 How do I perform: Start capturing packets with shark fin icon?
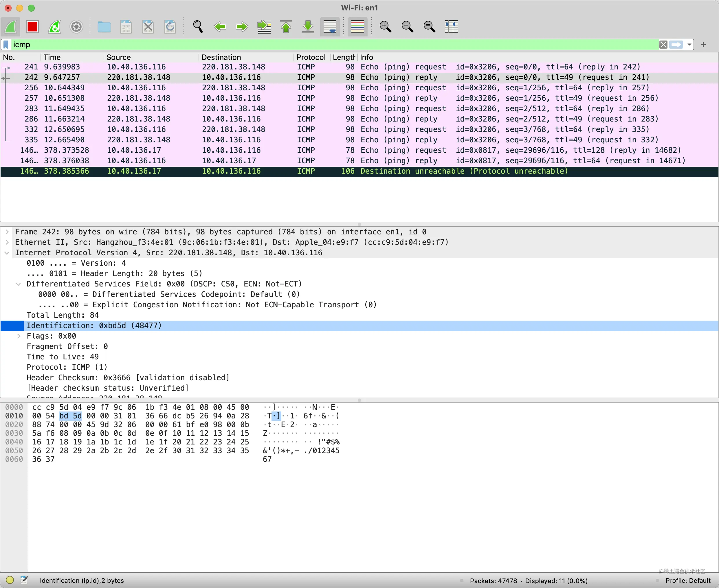pos(11,26)
